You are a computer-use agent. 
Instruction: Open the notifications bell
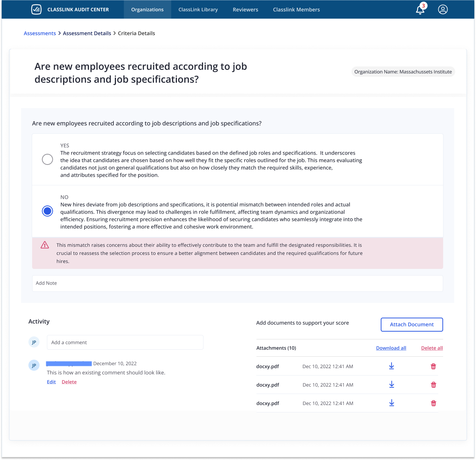click(420, 10)
